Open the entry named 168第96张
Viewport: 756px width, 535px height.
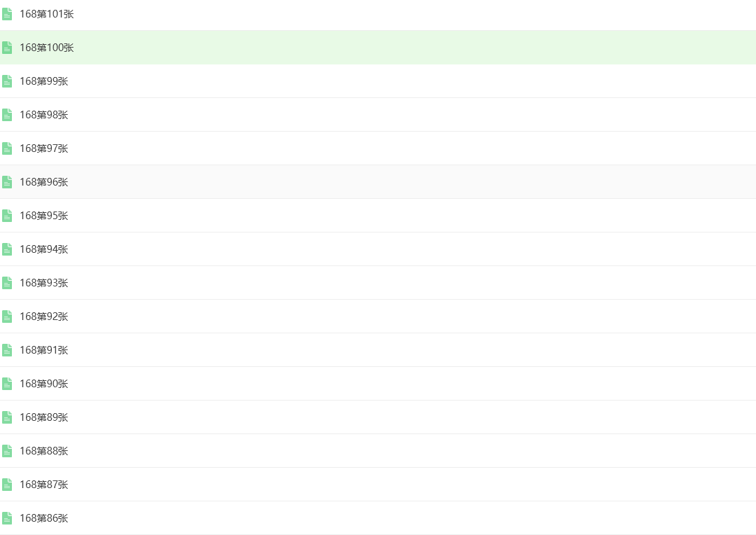pyautogui.click(x=44, y=182)
